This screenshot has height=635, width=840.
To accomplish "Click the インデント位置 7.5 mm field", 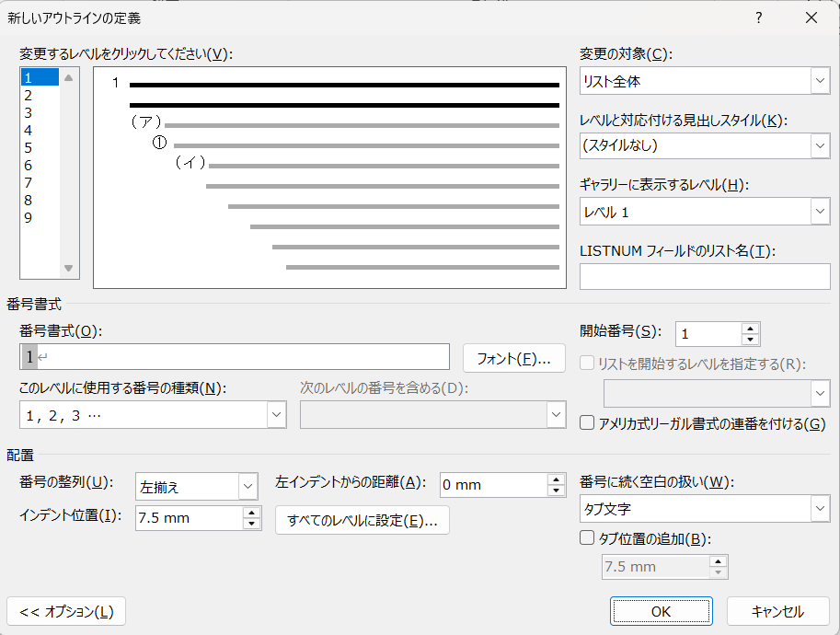I will click(x=190, y=518).
